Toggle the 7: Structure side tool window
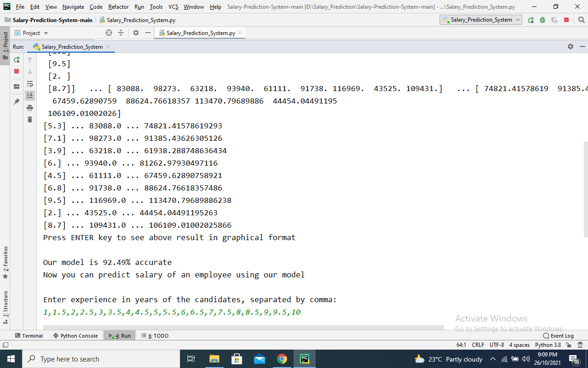The image size is (588, 368). (5, 307)
